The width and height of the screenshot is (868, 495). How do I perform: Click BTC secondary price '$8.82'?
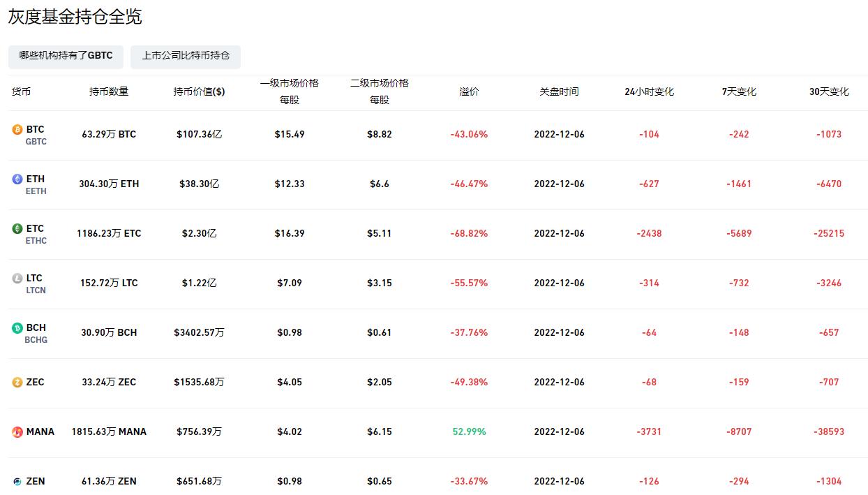pos(380,134)
